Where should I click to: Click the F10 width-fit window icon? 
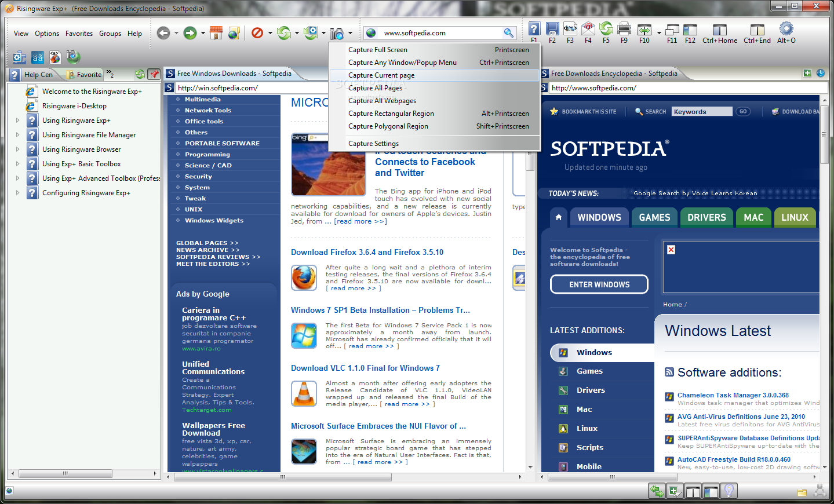(644, 30)
